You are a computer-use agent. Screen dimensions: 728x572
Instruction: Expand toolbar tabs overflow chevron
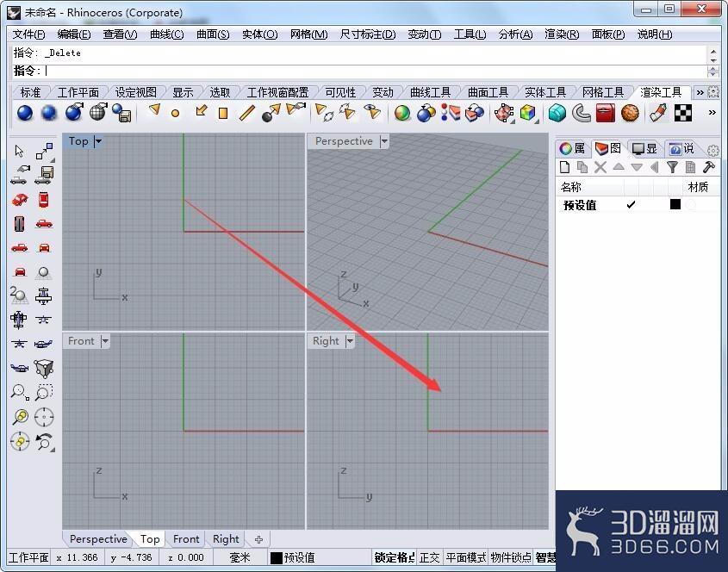click(x=700, y=92)
